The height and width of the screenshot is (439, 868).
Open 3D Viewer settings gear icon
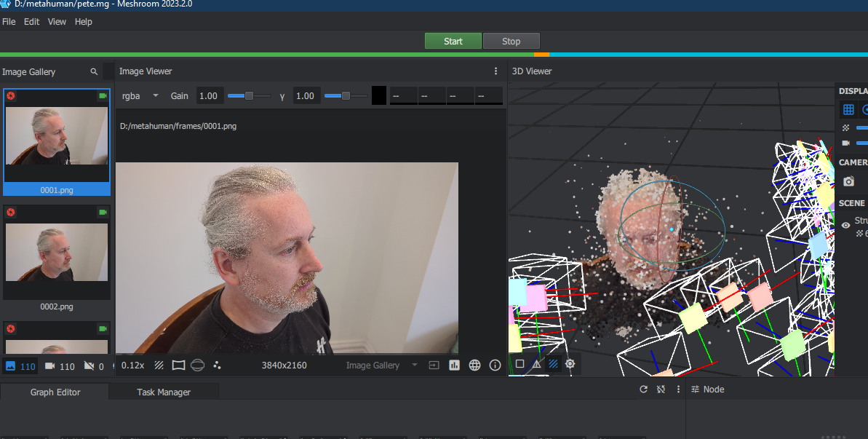coord(570,364)
